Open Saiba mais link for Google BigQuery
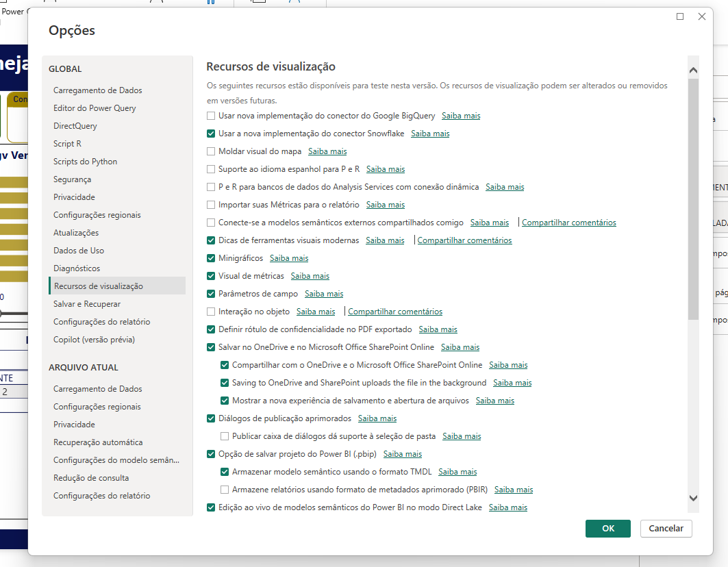Screen dimensions: 728x567 point(461,116)
